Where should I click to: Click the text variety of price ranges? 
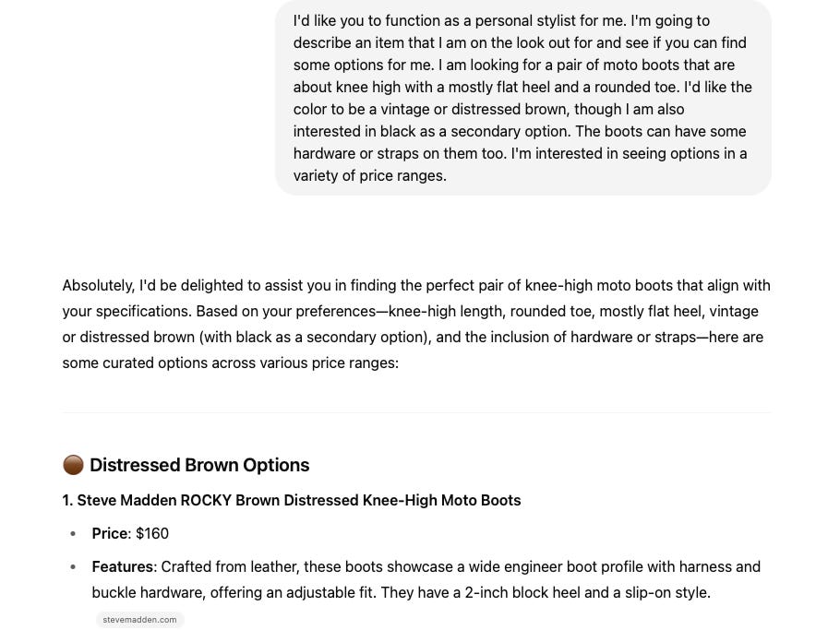click(x=369, y=175)
